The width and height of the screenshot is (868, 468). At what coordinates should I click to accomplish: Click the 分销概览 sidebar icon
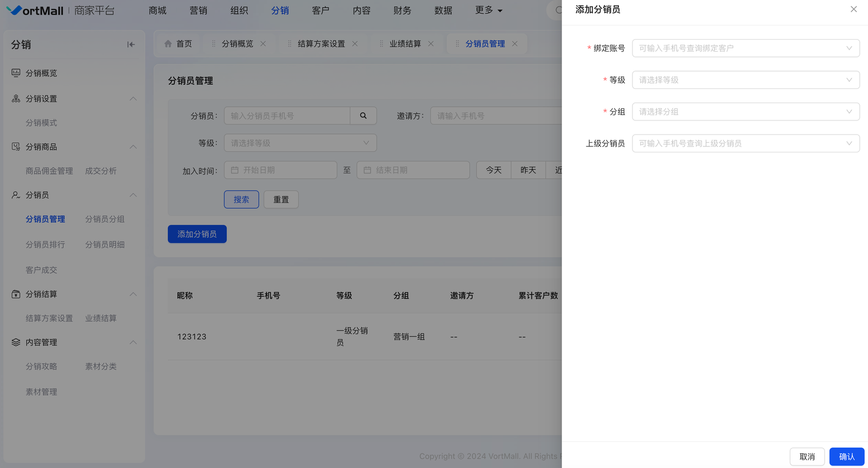16,73
